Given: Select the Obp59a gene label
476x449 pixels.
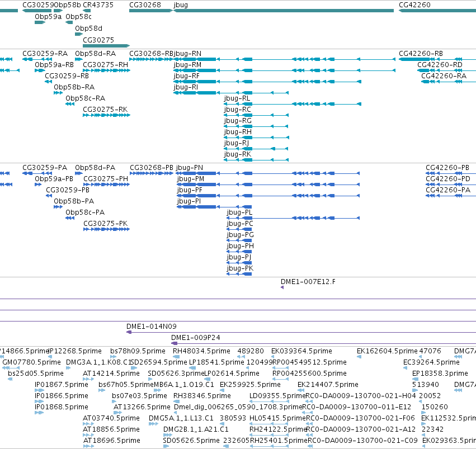Looking at the screenshot, I should pos(48,17).
